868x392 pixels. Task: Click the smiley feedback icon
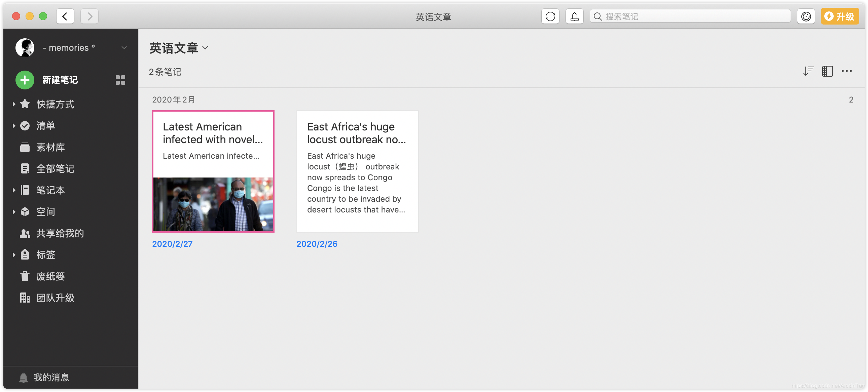pos(806,16)
